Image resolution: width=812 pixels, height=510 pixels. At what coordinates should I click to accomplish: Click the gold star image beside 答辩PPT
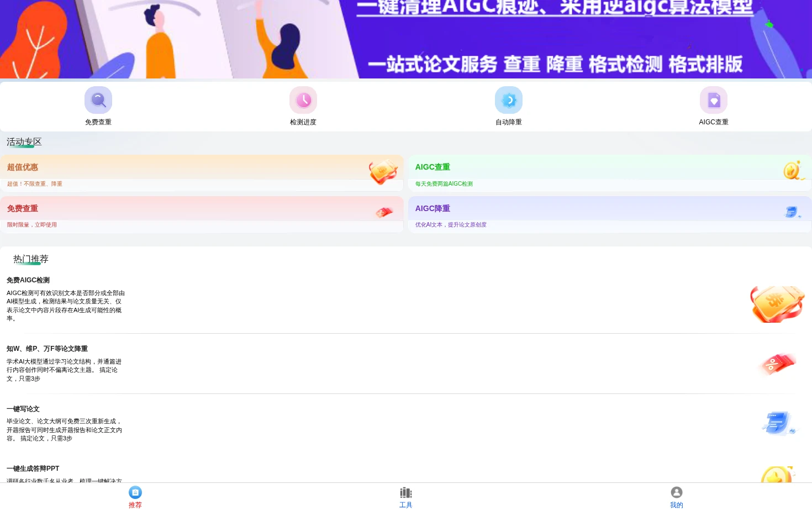coord(778,475)
